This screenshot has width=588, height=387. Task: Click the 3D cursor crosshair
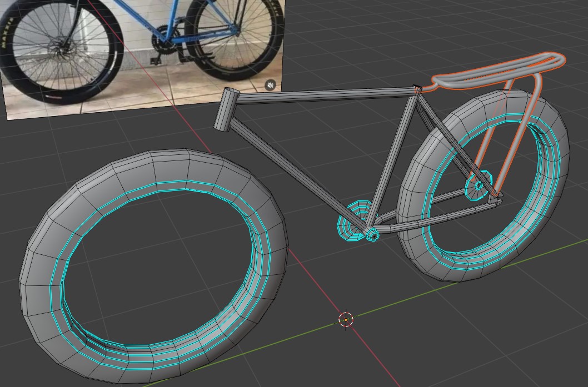pos(346,320)
